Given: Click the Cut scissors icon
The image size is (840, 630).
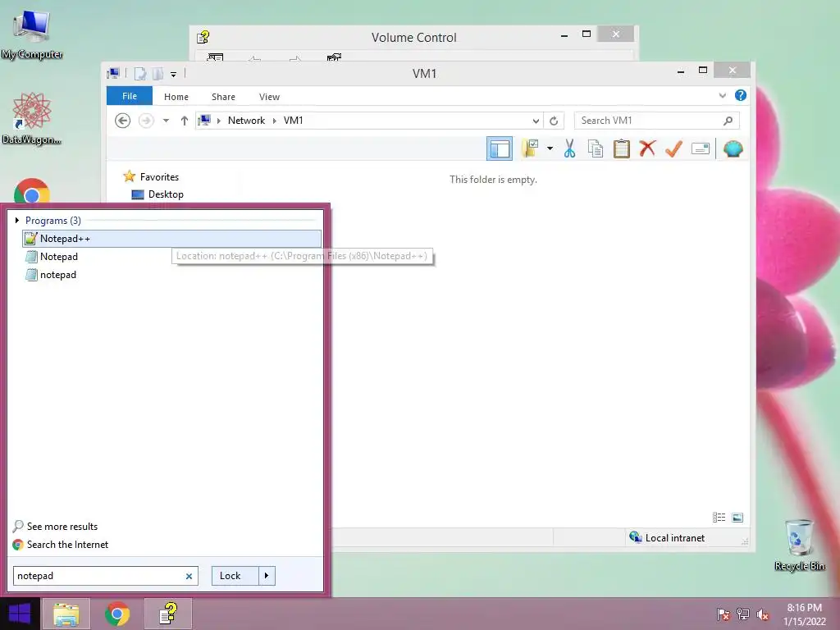Looking at the screenshot, I should point(569,148).
